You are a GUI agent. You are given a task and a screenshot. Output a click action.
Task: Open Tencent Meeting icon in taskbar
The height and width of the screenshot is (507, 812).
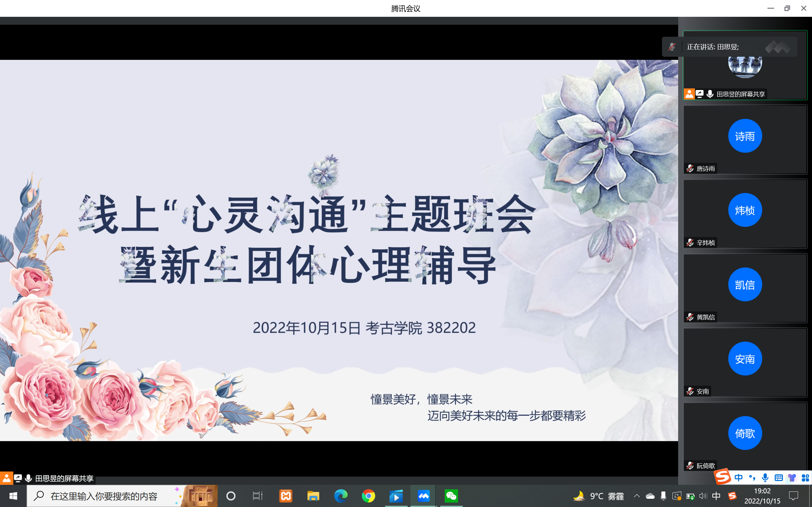coord(423,496)
